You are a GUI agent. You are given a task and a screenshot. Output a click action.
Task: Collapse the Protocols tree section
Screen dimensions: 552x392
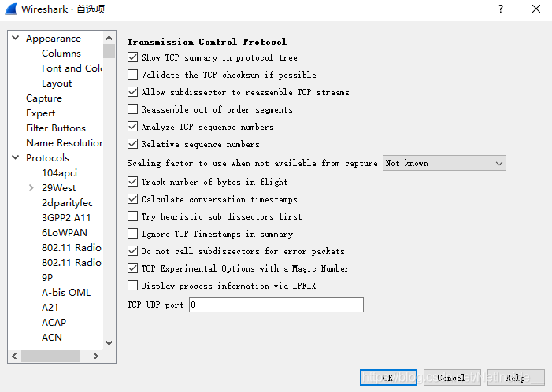[x=16, y=157]
